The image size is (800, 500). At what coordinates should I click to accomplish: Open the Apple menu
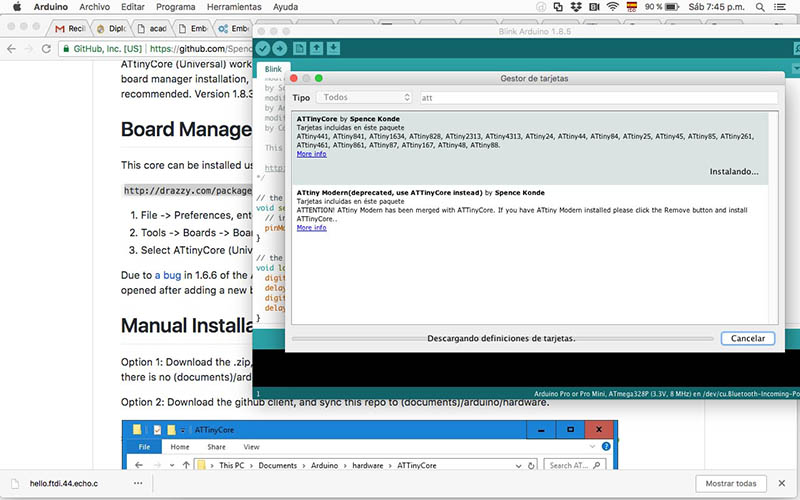click(x=17, y=7)
